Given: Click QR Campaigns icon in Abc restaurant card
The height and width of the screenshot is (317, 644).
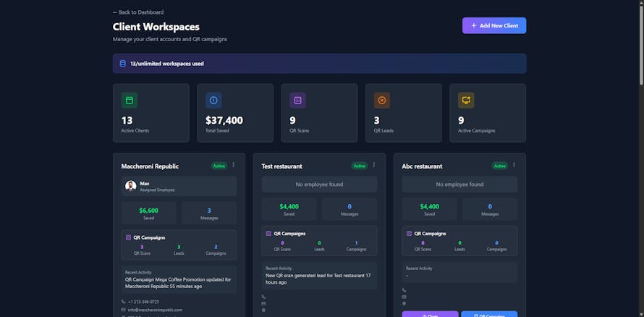Looking at the screenshot, I should (410, 234).
